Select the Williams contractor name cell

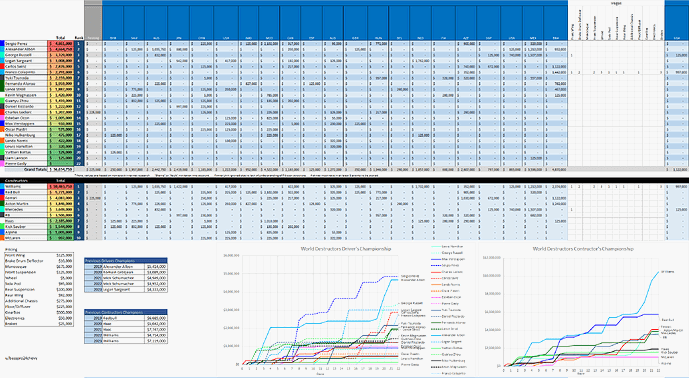tap(25, 186)
